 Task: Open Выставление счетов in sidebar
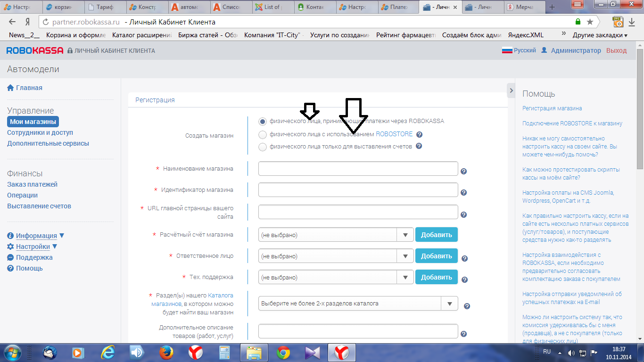point(39,206)
